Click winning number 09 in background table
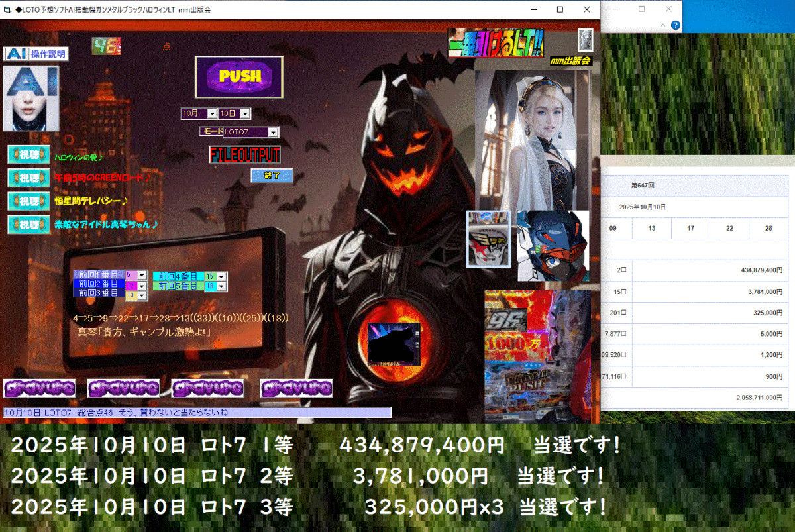 click(x=613, y=228)
